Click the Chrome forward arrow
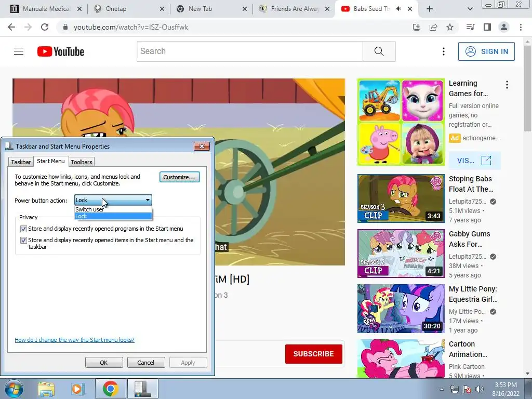The width and height of the screenshot is (532, 399). (x=28, y=27)
